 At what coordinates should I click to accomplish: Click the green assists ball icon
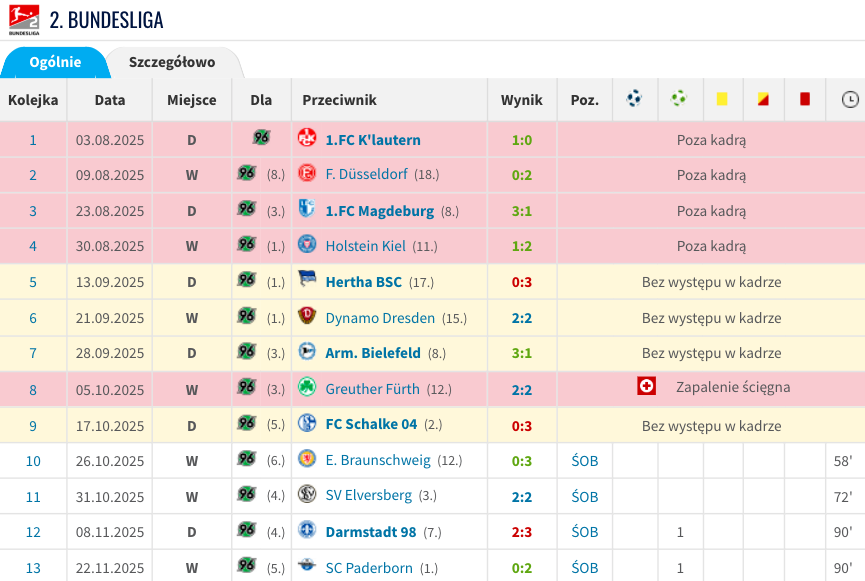(679, 99)
